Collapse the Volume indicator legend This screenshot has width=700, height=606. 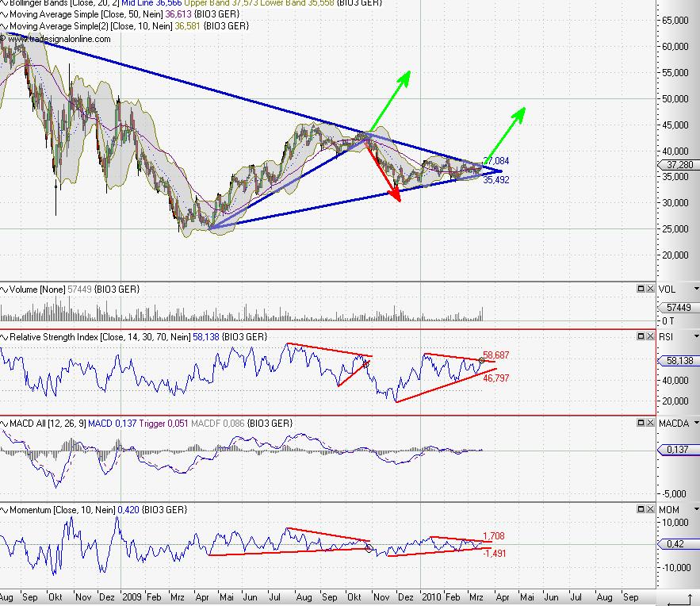4,290
